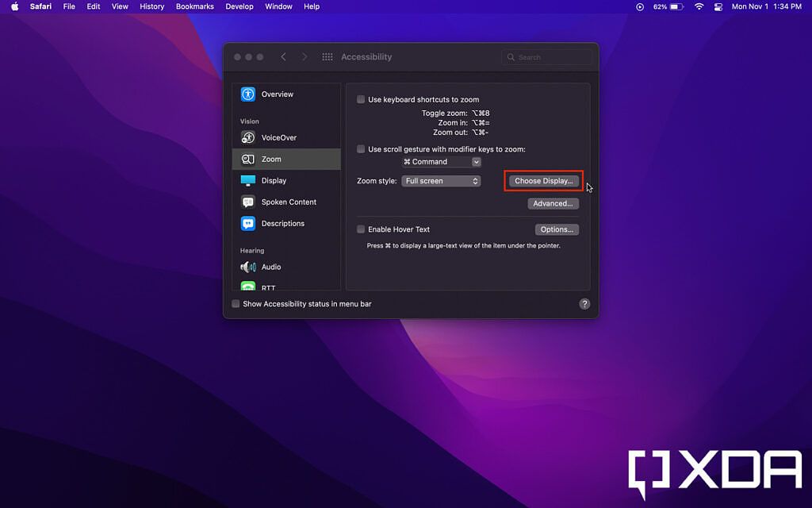This screenshot has height=508, width=812.
Task: Open Advanced zoom options
Action: (x=553, y=203)
